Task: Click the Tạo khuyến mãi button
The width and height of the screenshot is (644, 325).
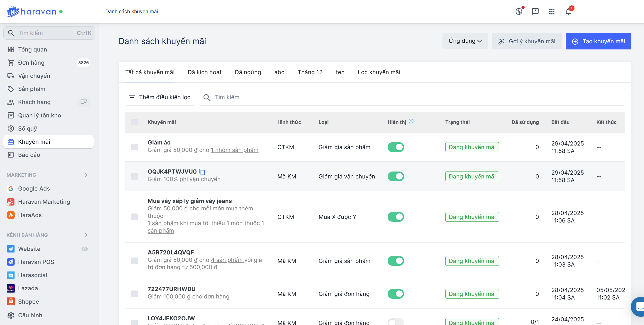Action: click(598, 41)
